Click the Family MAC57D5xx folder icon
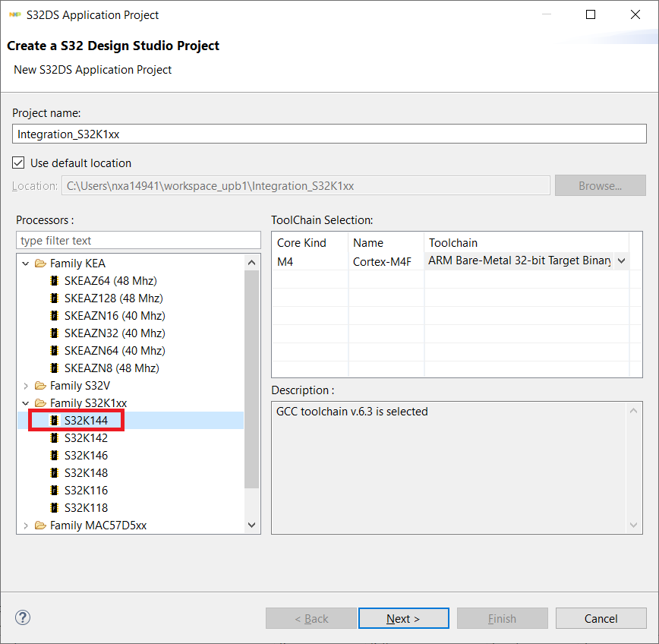 40,526
